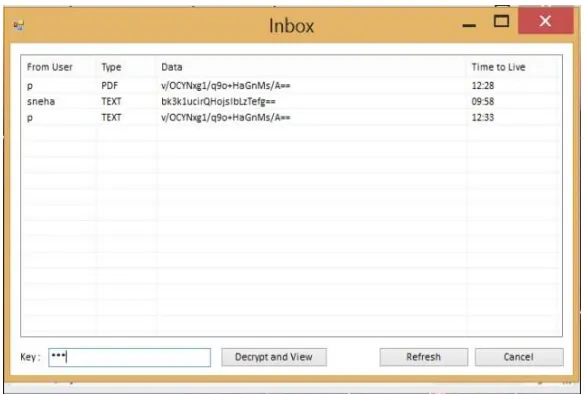The width and height of the screenshot is (586, 394).
Task: Click the 09:58 time to live value
Action: pyautogui.click(x=483, y=101)
